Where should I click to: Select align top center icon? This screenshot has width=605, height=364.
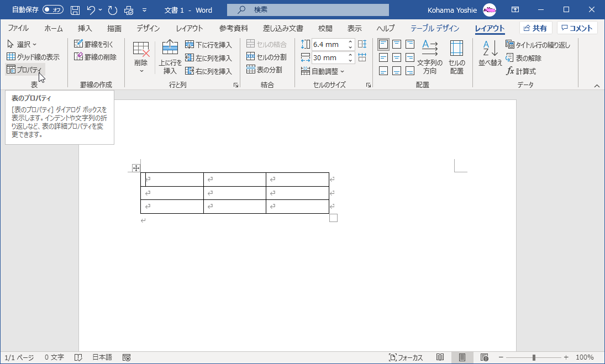pyautogui.click(x=397, y=44)
